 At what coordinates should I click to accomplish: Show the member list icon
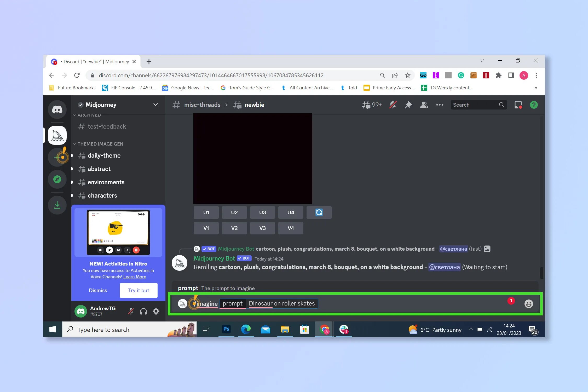(424, 105)
